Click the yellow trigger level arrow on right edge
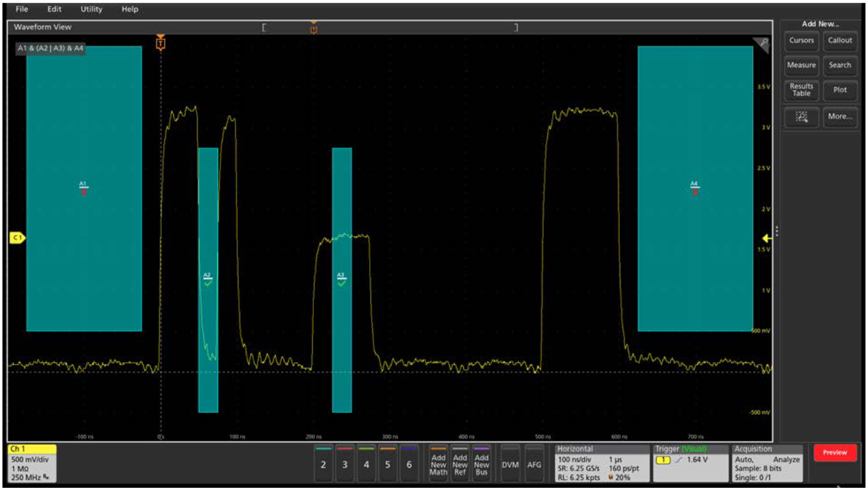Screen dimensions: 868x489 [x=766, y=238]
